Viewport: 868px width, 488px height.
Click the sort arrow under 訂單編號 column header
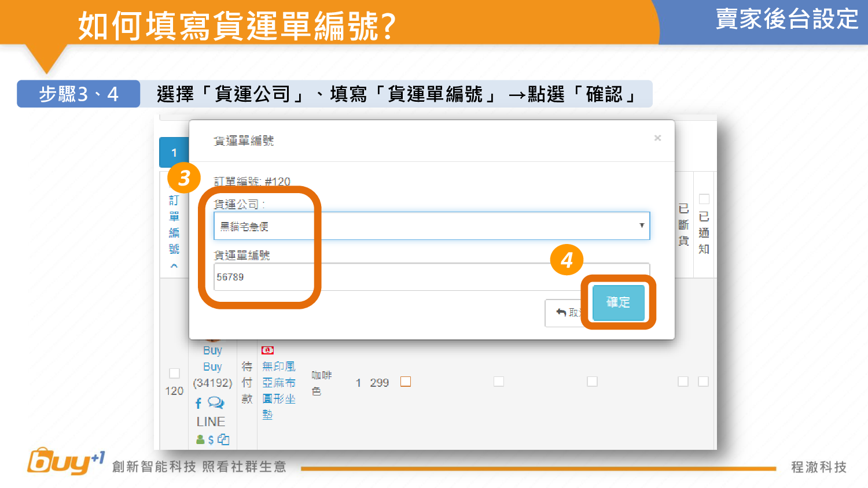(x=174, y=266)
